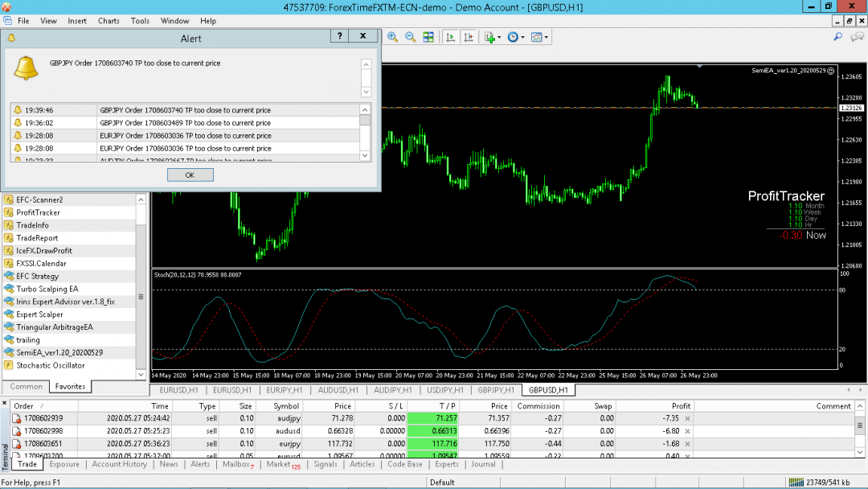Open the Charts menu
This screenshot has width=868, height=489.
tap(108, 21)
